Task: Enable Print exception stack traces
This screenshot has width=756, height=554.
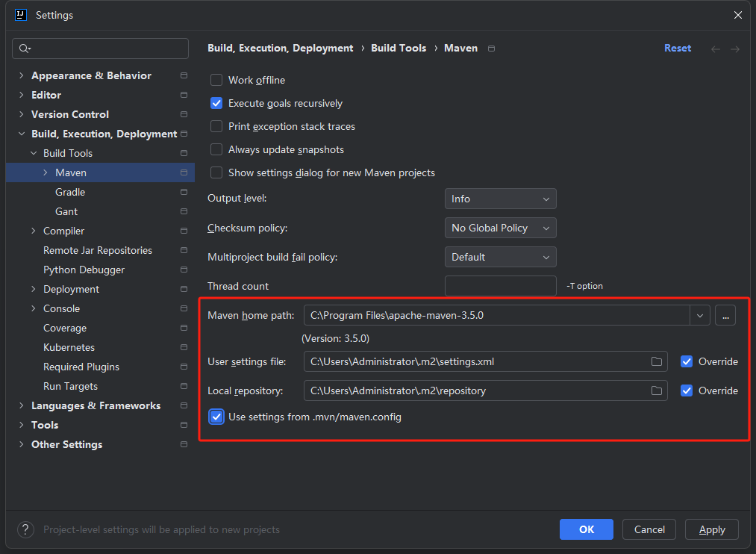Action: (216, 126)
